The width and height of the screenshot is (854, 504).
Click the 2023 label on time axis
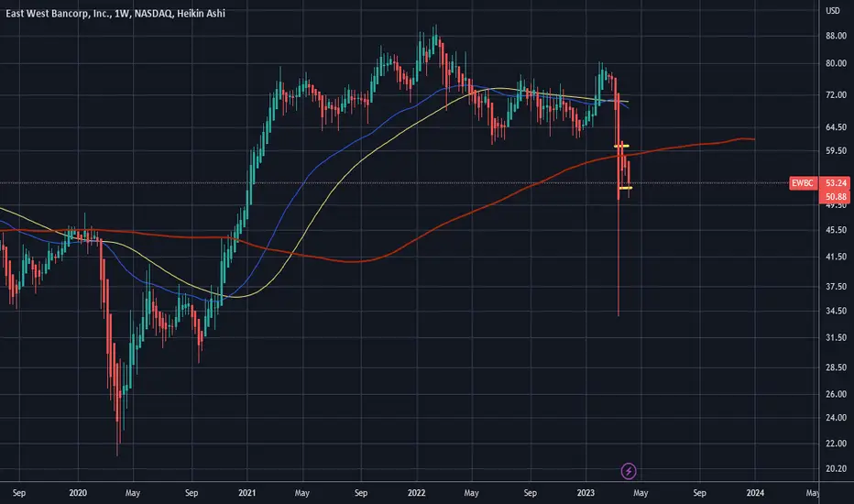pyautogui.click(x=586, y=493)
